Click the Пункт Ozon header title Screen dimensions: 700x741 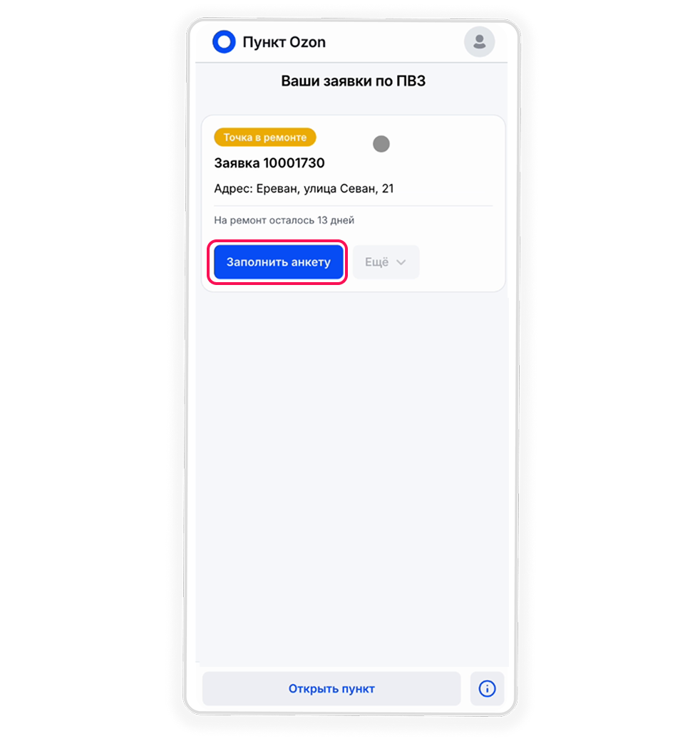click(x=284, y=42)
